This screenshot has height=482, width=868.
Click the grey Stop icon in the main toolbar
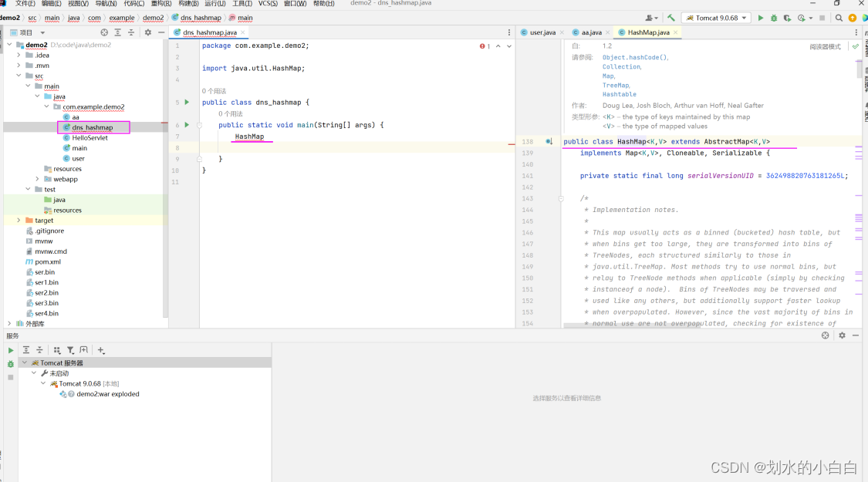[822, 18]
